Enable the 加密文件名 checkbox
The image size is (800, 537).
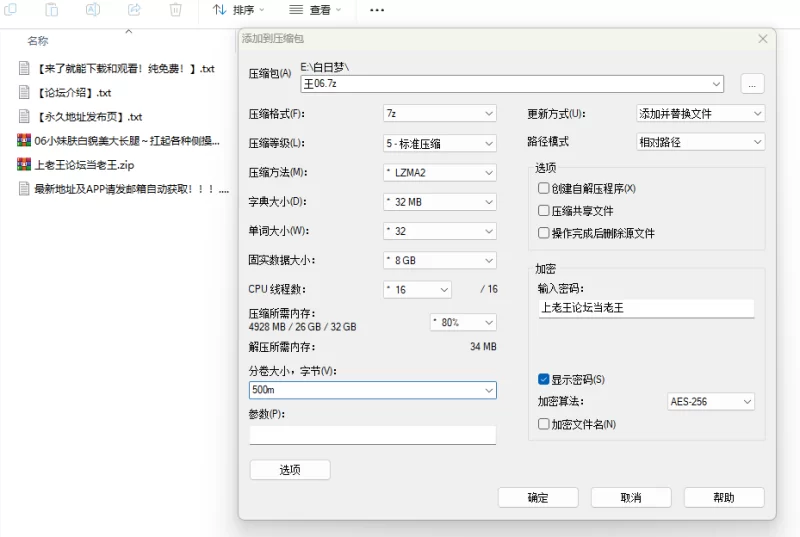[x=543, y=424]
